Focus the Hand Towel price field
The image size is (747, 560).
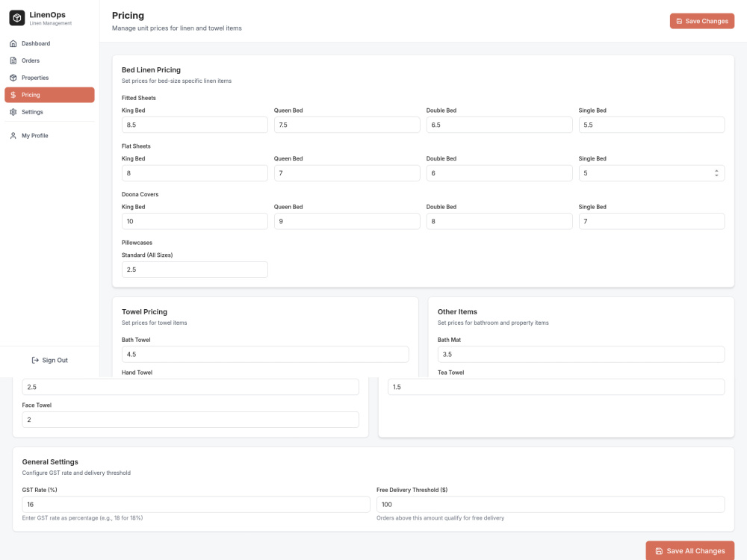(190, 387)
